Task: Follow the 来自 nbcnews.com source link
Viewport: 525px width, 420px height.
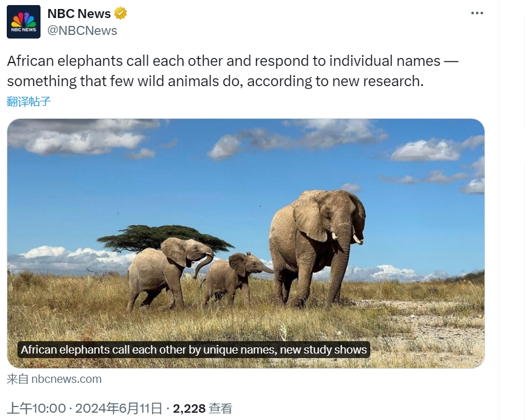Action: tap(54, 379)
